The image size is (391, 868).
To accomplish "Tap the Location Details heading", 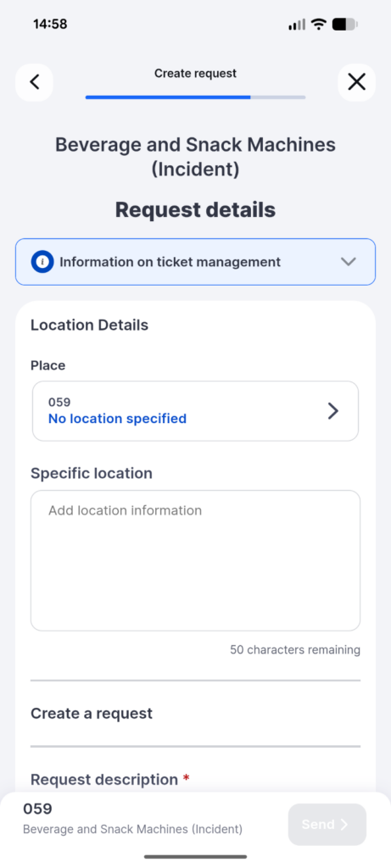I will [x=89, y=325].
